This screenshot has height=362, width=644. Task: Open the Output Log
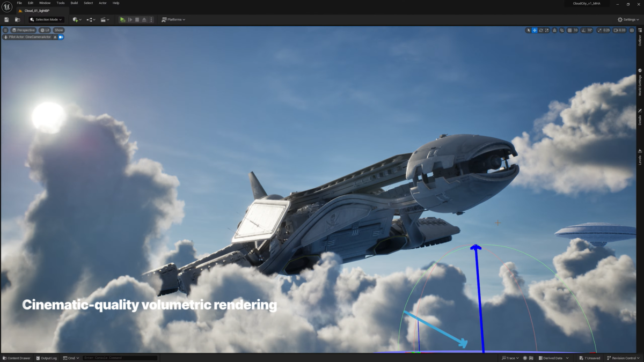[46, 358]
